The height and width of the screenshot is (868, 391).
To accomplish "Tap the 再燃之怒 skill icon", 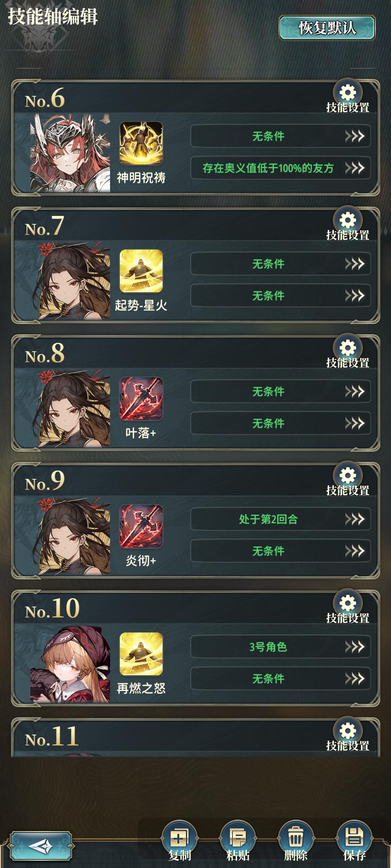I will (x=141, y=654).
